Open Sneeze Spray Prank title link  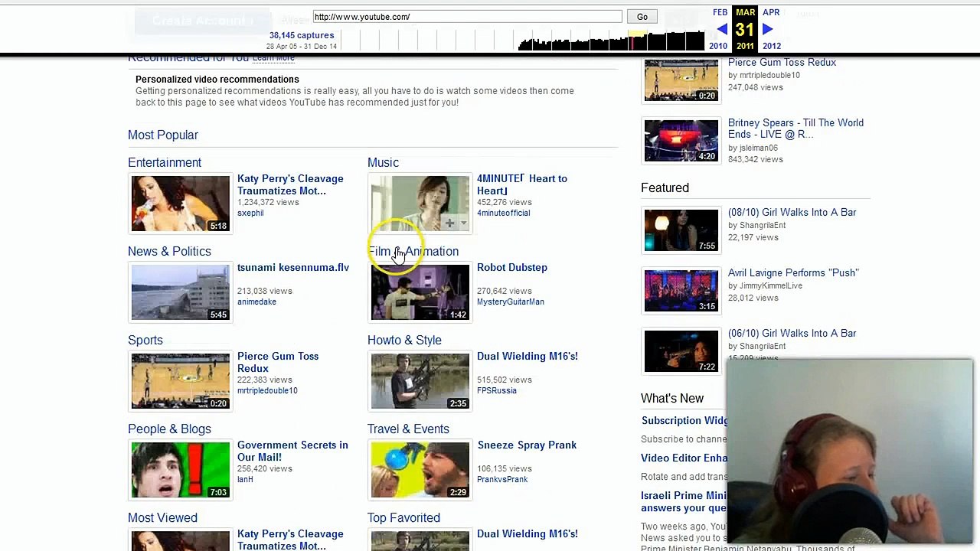pyautogui.click(x=527, y=445)
